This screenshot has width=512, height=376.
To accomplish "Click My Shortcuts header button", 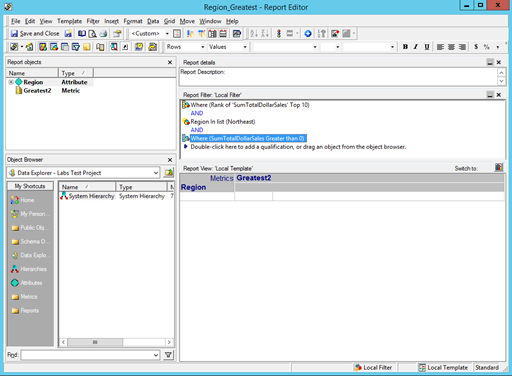I will tap(30, 186).
